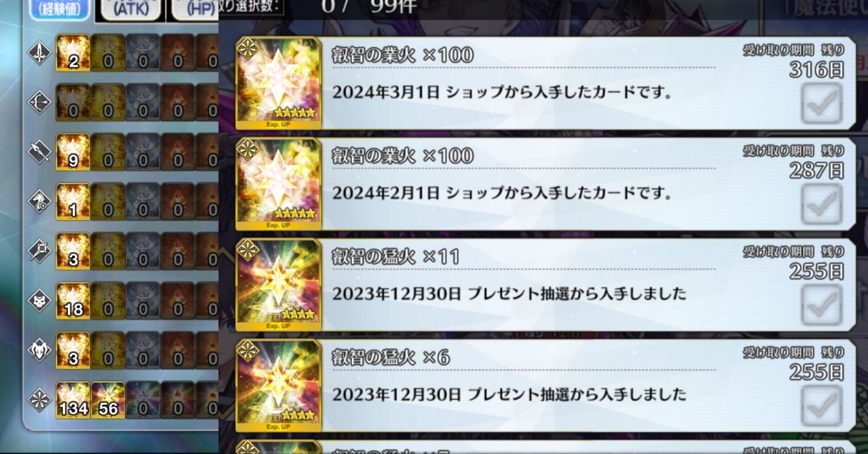The width and height of the screenshot is (868, 454).
Task: Switch to the HP tab
Action: pyautogui.click(x=195, y=9)
